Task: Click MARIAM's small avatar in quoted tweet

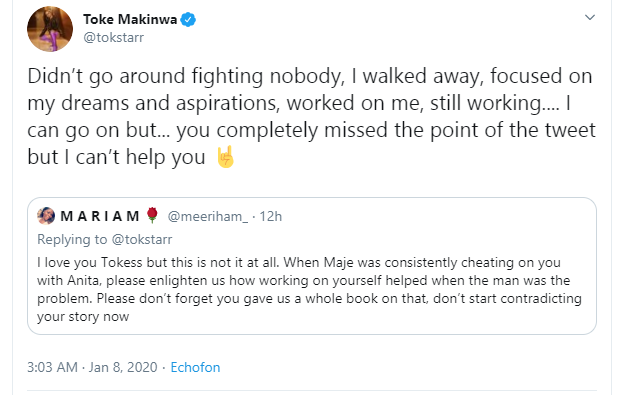Action: click(46, 216)
